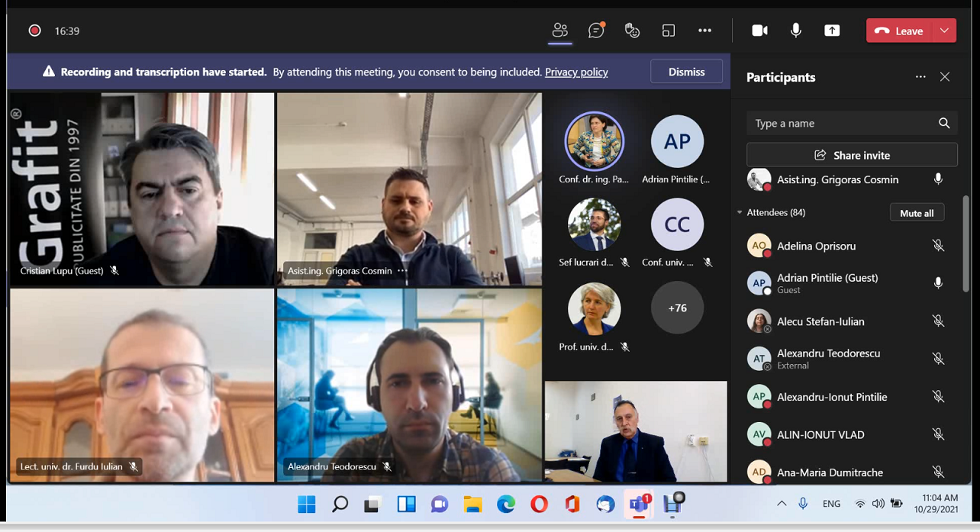This screenshot has height=532, width=980.
Task: Click the search magnifier in participants panel
Action: 944,124
